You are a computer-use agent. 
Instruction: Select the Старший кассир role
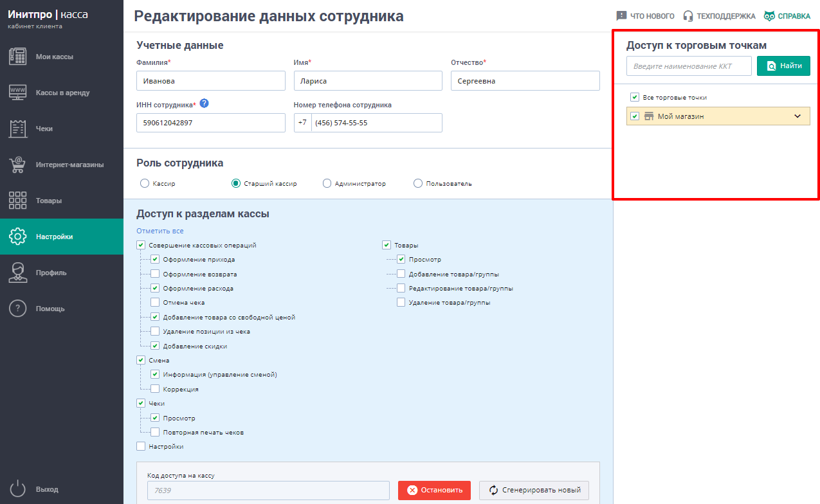[x=236, y=184]
